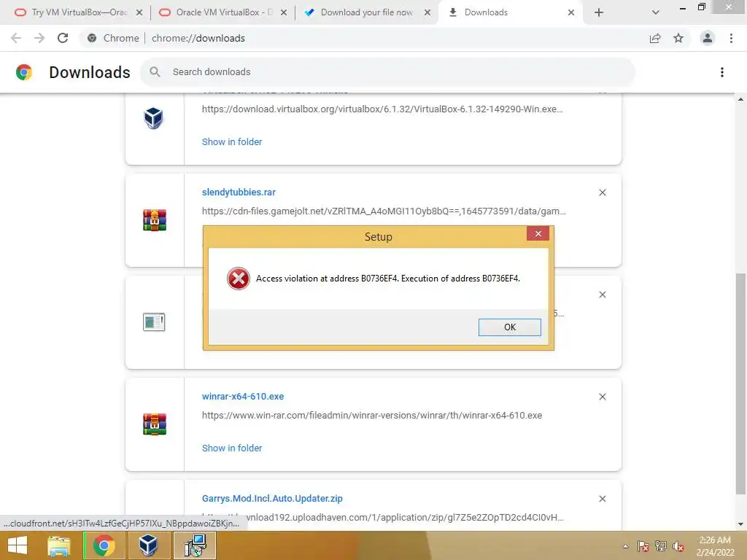Open a new browser tab
The width and height of the screenshot is (747, 560).
coord(599,13)
